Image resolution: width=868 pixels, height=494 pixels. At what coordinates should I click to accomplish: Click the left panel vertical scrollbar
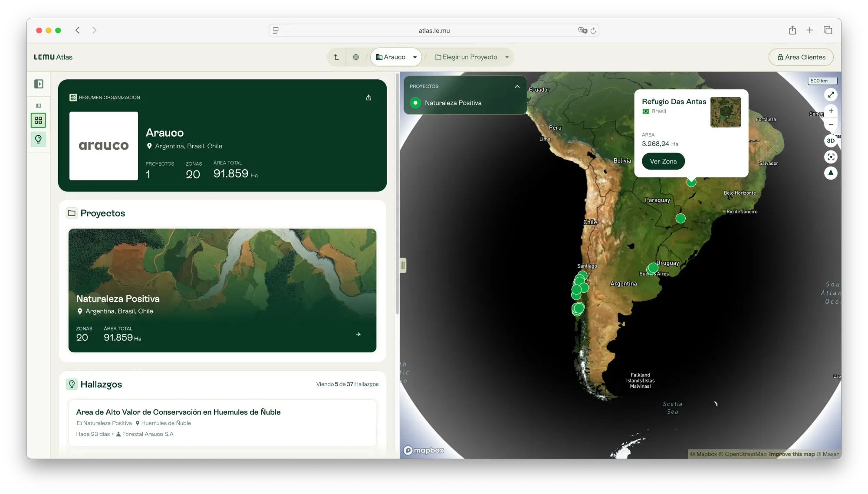[397, 194]
